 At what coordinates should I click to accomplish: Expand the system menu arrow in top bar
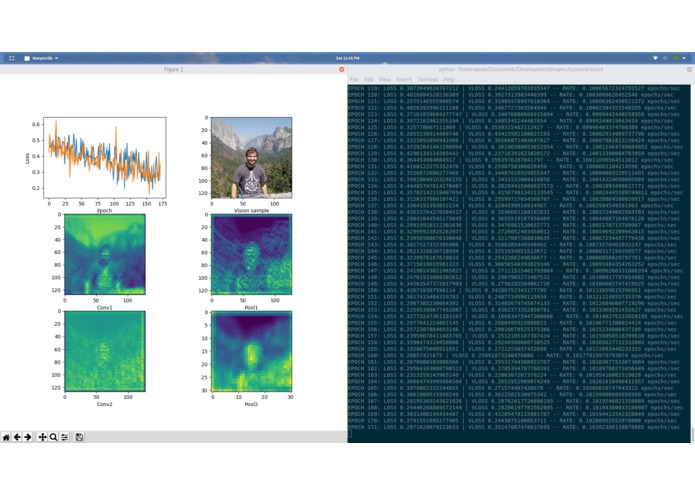(x=684, y=58)
